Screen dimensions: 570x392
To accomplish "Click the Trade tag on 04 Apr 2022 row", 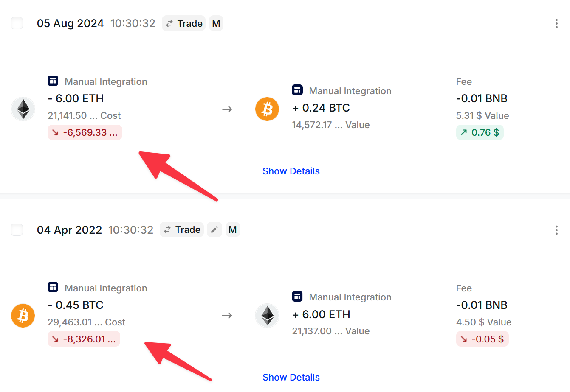I will tap(182, 230).
